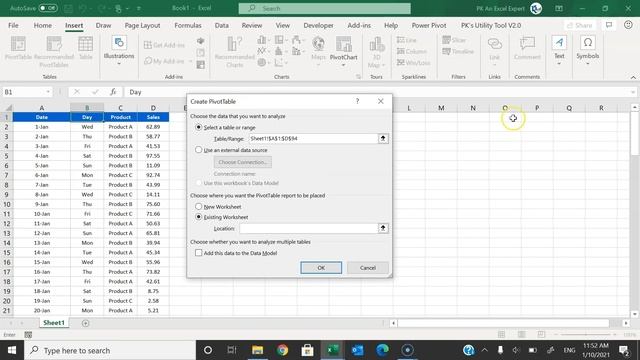Screen dimensions: 640x360
Task: Open the Charts group dialog launcher
Action: pyautogui.click(x=358, y=77)
